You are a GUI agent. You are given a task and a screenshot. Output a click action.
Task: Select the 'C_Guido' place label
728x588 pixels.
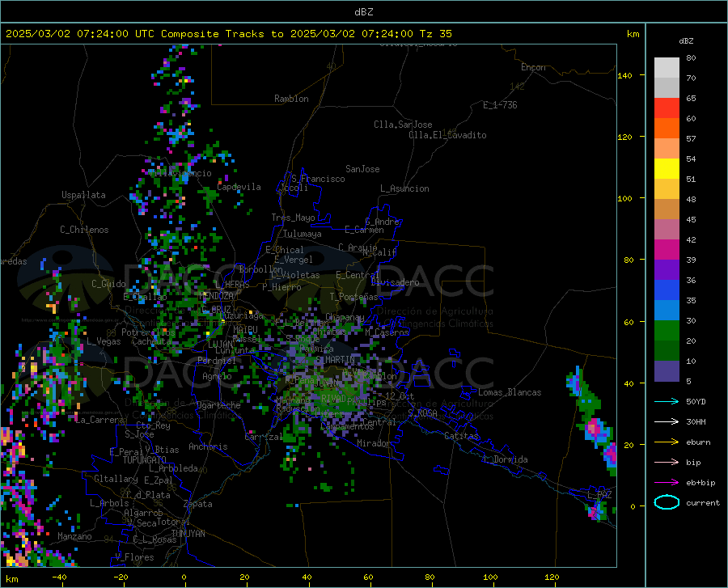pos(108,284)
